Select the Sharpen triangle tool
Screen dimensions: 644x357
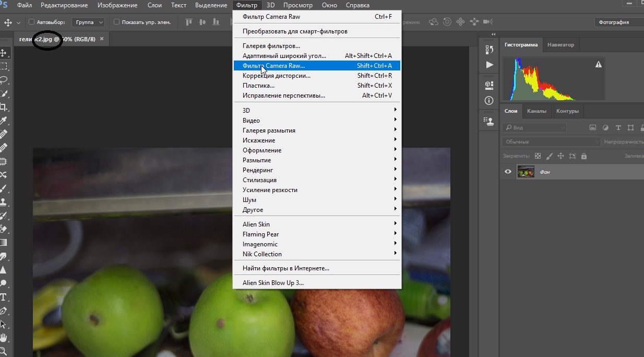3,270
